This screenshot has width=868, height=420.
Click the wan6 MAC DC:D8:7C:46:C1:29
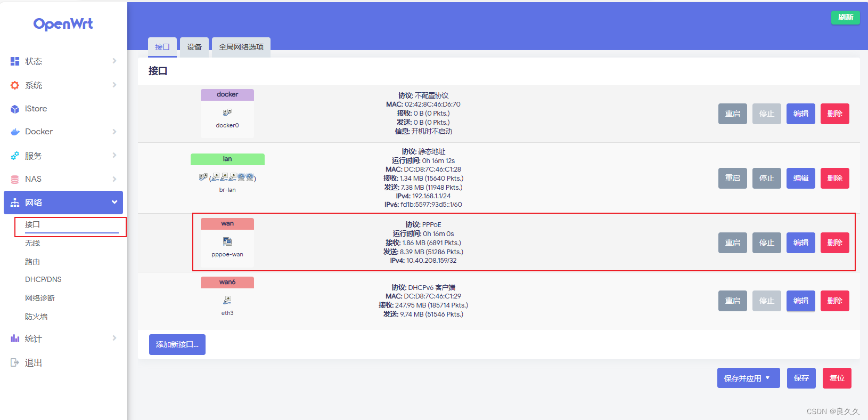pos(432,296)
